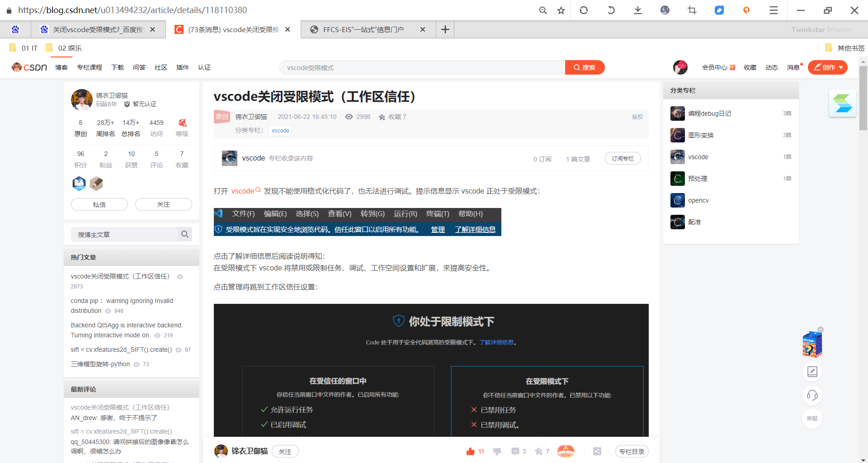Open the 插件 nav item
868x463 pixels.
(x=183, y=67)
